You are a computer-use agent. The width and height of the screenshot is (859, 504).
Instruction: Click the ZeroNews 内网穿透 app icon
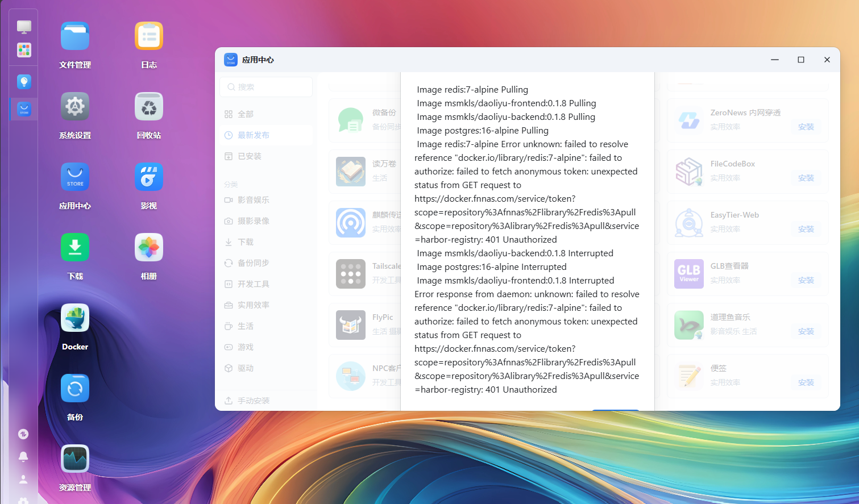pos(689,120)
